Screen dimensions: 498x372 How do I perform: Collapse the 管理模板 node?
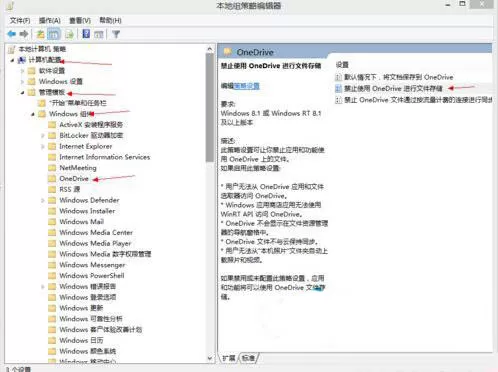pos(22,92)
